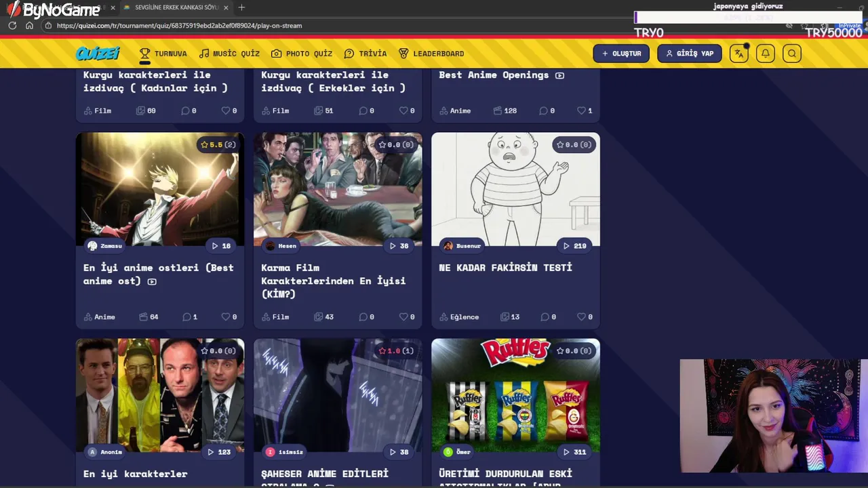
Task: Open Kurgu karakterleri Kadınlar için title
Action: [155, 81]
